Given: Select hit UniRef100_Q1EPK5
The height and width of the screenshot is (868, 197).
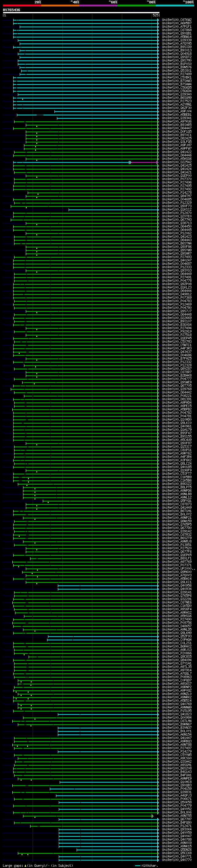Looking at the screenshot, I should [177, 555].
